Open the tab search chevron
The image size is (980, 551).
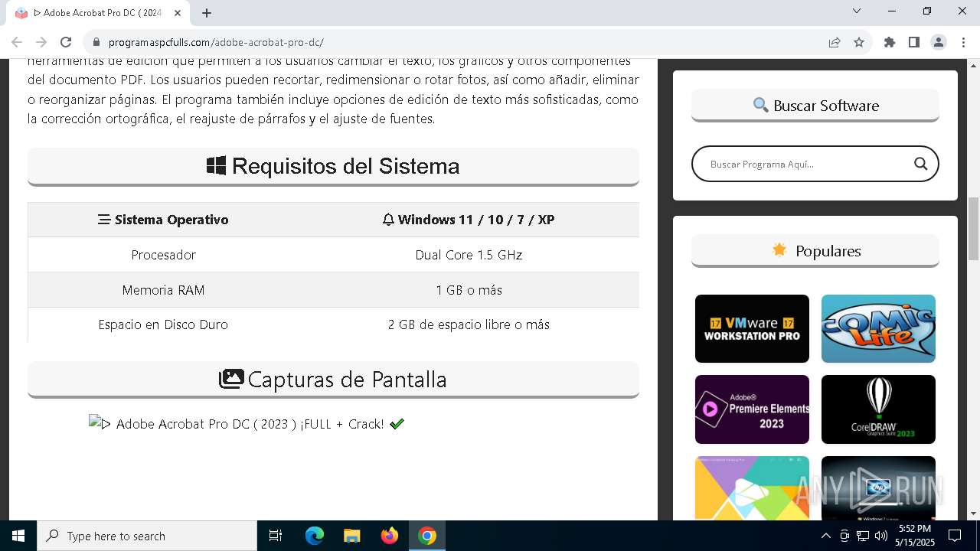(x=857, y=11)
